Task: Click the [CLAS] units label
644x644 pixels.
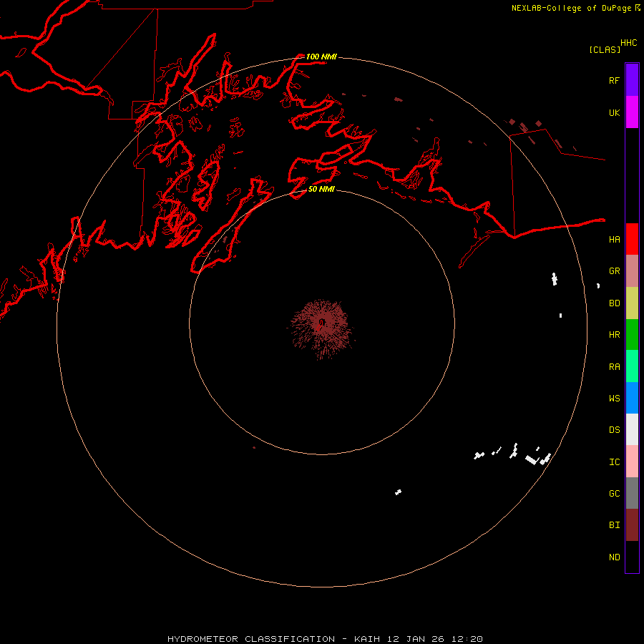Action: (605, 49)
